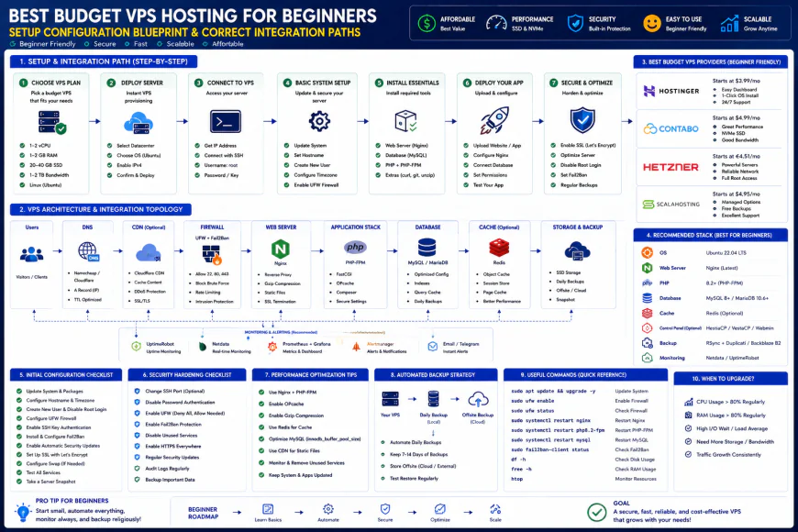Click the database cylinder icon under Database
This screenshot has width=798, height=532.
tap(427, 248)
